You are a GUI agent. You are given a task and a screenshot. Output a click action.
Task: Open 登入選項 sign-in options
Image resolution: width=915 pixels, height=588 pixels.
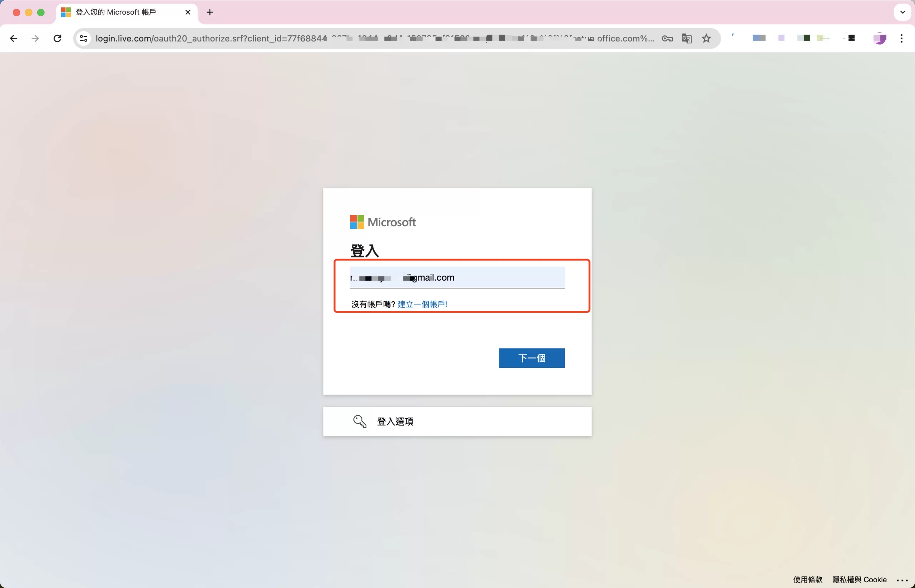(395, 421)
